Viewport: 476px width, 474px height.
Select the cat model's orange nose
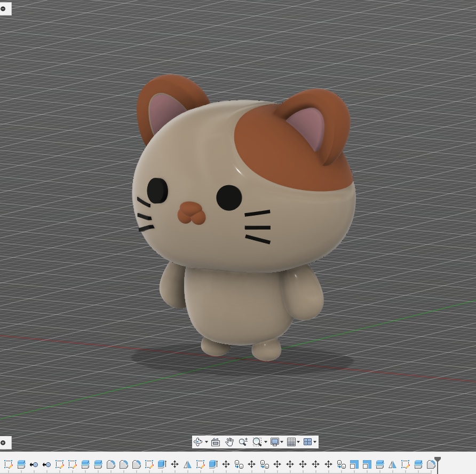(192, 213)
